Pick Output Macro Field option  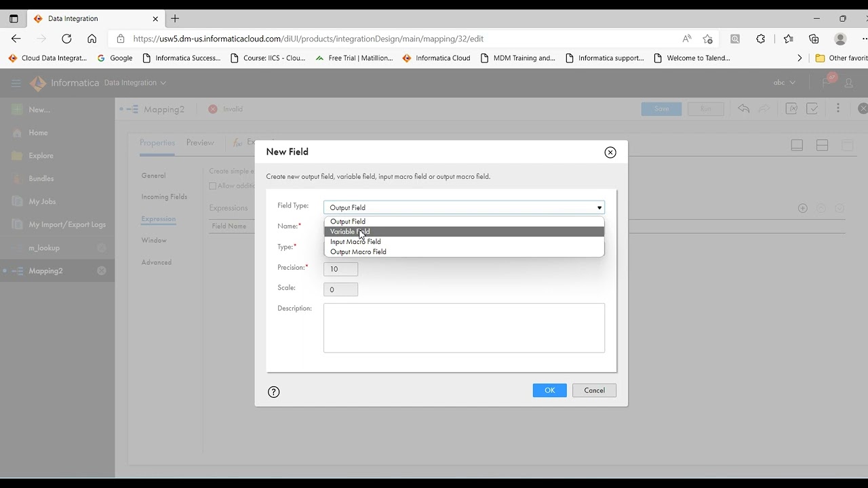(464, 252)
